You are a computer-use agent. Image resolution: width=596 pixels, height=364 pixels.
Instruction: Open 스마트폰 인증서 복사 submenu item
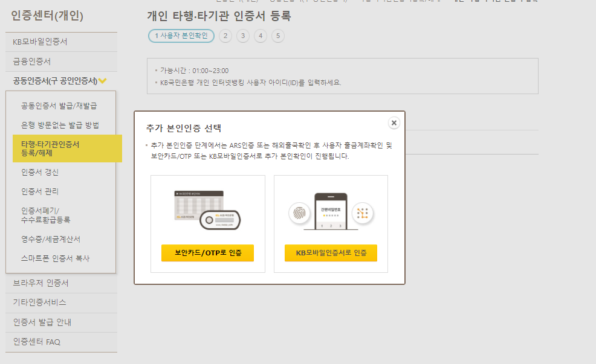[x=55, y=258]
